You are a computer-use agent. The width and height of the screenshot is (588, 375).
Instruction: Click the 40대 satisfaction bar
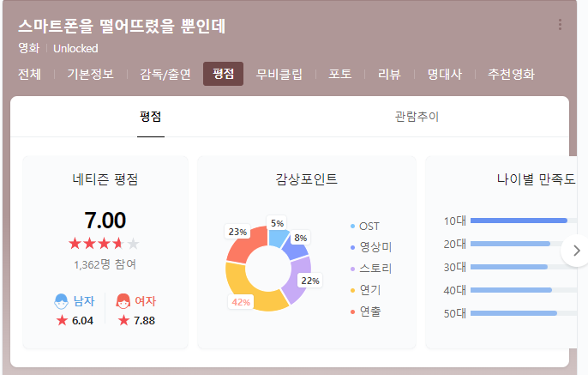click(524, 290)
